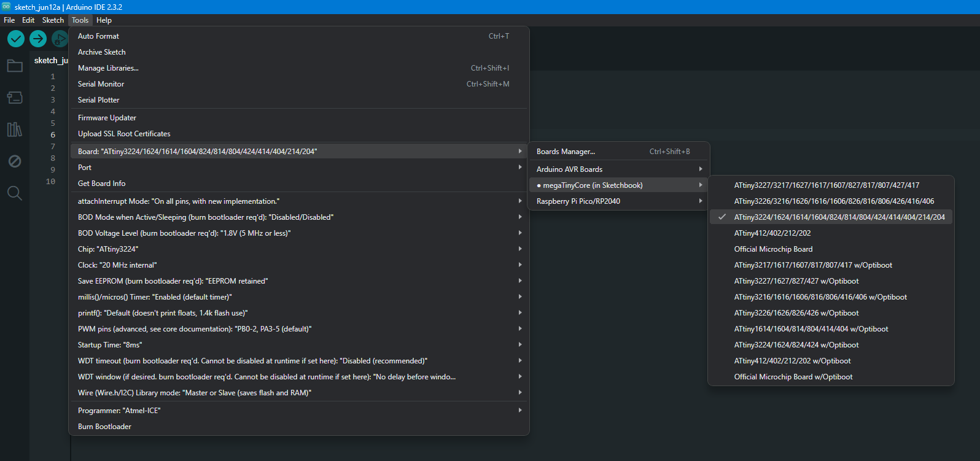This screenshot has width=980, height=461.
Task: Select ATtiny3226/3216/1626/1616 board option
Action: [831, 201]
